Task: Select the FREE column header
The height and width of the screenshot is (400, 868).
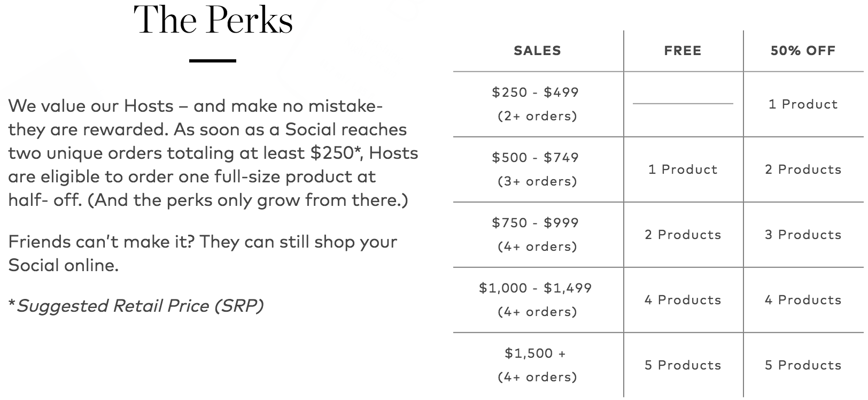Action: tap(683, 51)
